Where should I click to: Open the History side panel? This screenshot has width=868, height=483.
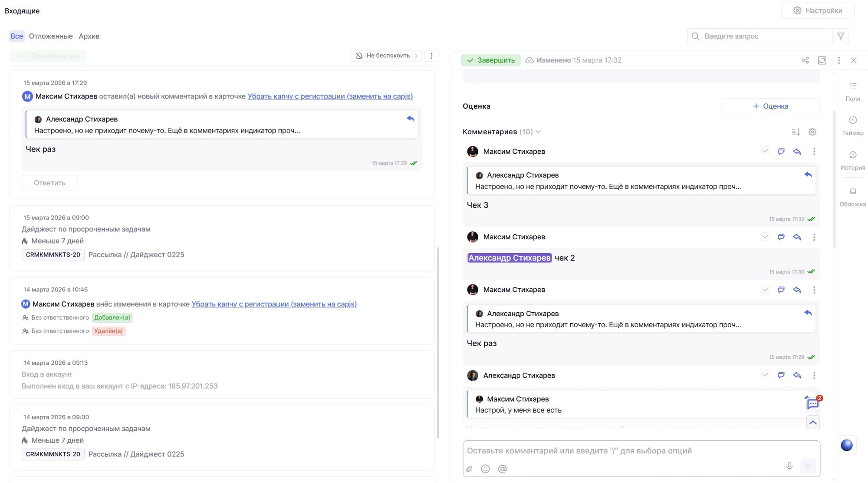click(852, 160)
